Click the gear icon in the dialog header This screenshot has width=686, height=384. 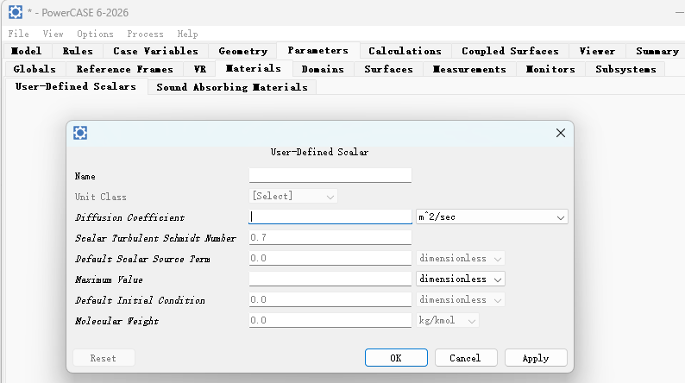(x=80, y=133)
